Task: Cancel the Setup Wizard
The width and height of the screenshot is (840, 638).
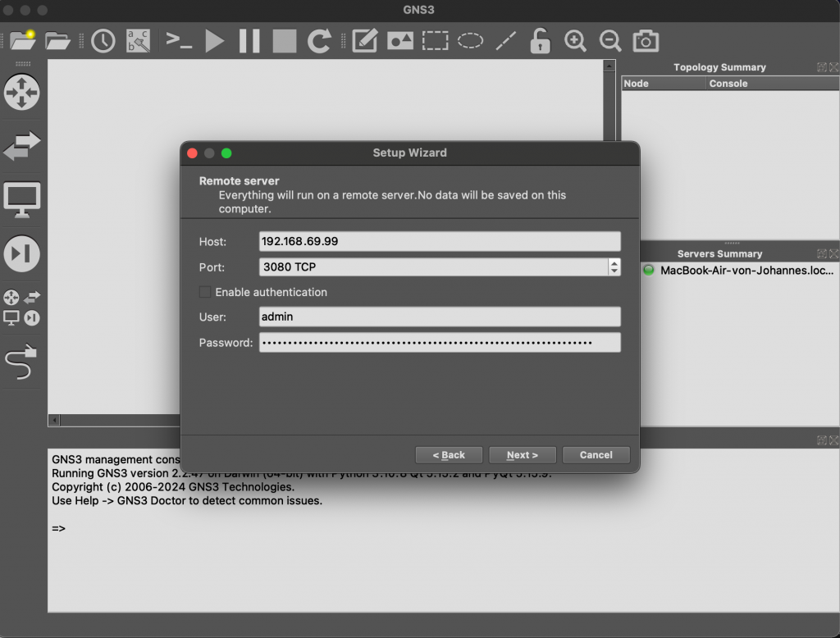Action: [596, 455]
